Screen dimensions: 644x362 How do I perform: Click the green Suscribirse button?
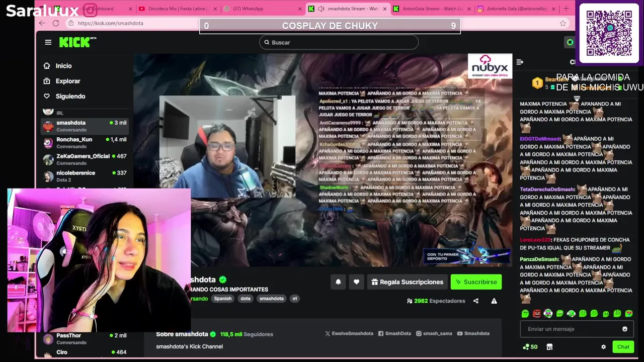click(x=476, y=282)
